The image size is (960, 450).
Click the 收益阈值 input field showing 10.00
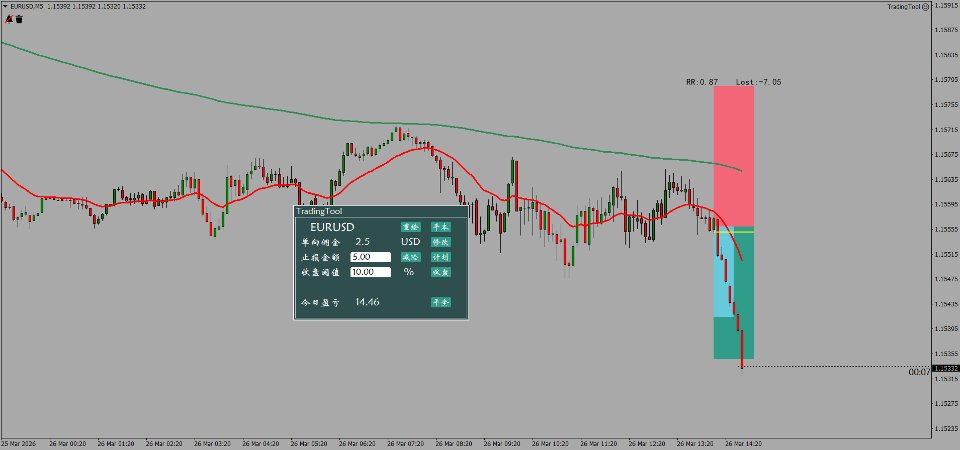pos(370,272)
